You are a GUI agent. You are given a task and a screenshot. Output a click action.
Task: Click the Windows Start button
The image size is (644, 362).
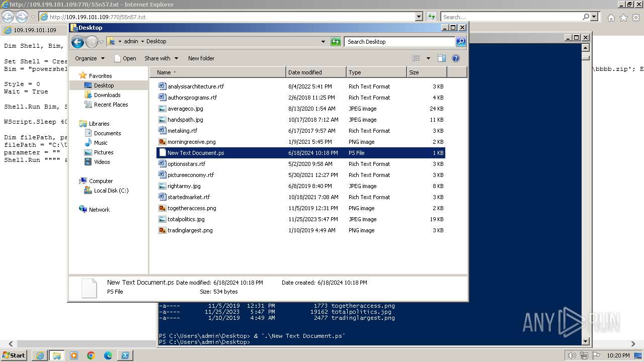coord(14,355)
